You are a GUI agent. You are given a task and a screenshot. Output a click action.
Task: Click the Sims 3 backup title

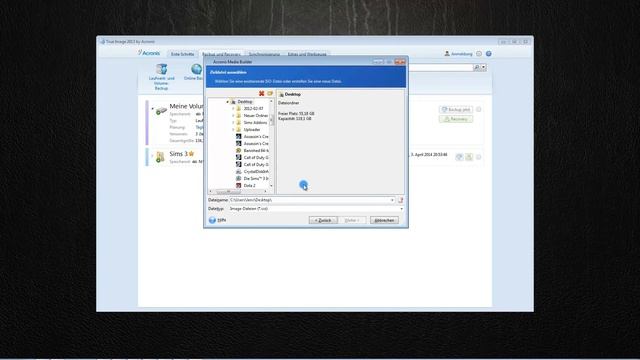(x=178, y=154)
